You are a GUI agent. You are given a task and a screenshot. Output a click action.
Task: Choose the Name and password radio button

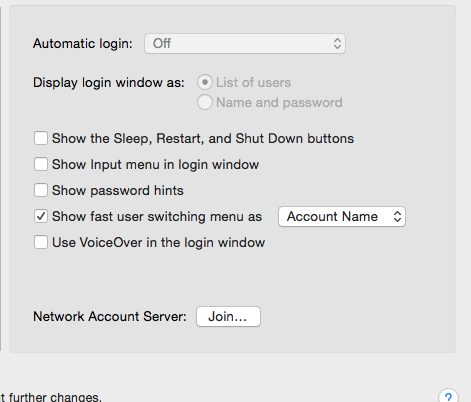coord(205,102)
